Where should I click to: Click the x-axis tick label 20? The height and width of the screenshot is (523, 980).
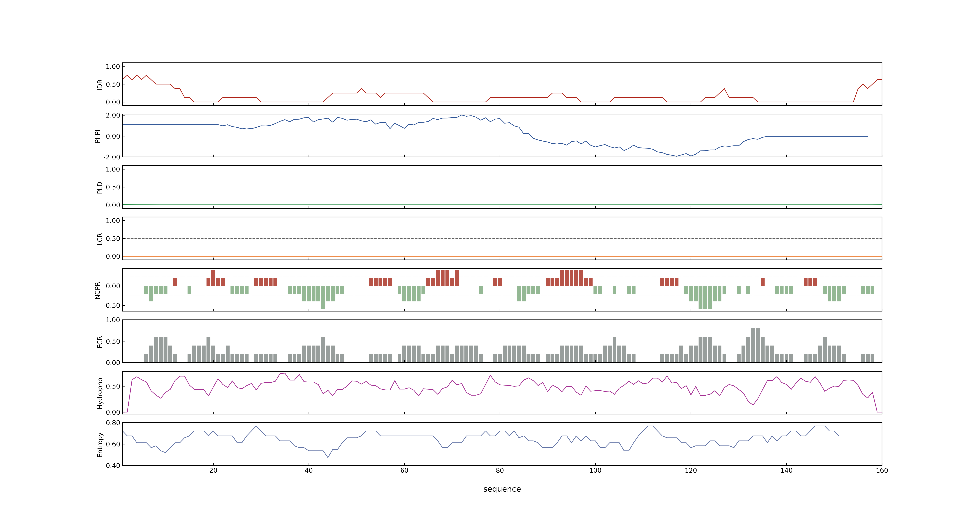pyautogui.click(x=213, y=470)
